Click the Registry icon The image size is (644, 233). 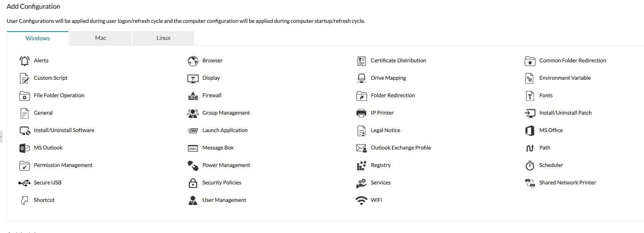point(362,165)
